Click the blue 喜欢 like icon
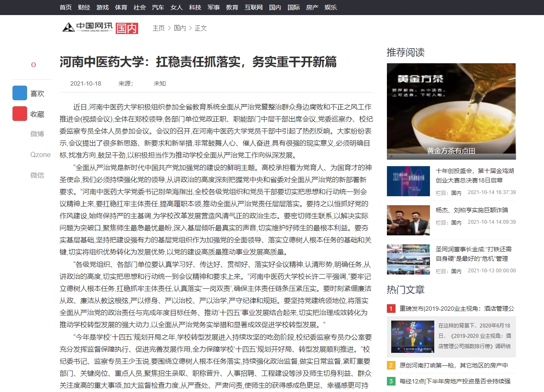Viewport: 544px width, 392px height. [x=20, y=93]
